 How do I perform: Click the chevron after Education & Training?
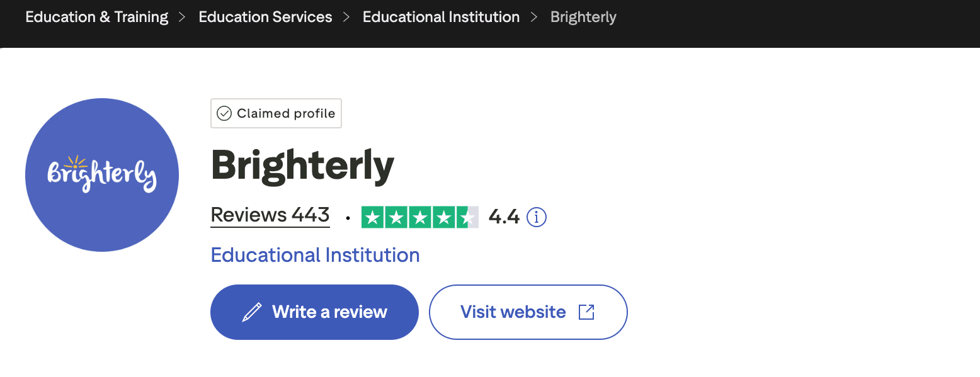[x=181, y=17]
